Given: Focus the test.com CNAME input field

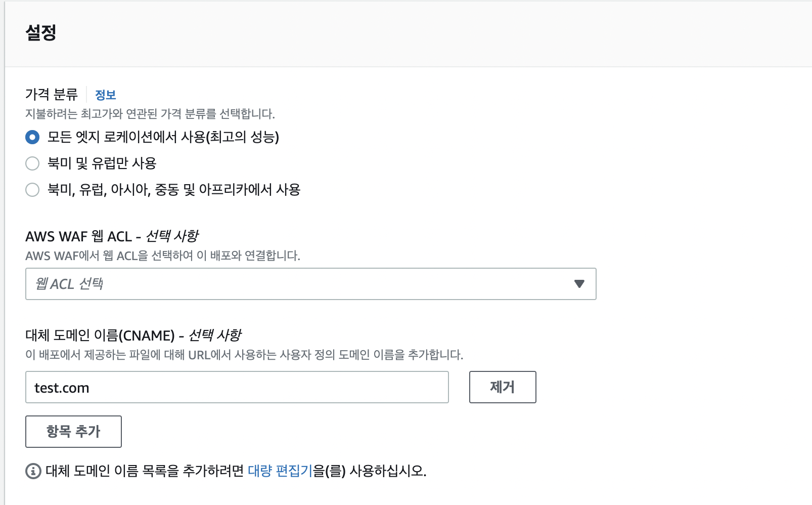Looking at the screenshot, I should click(237, 387).
